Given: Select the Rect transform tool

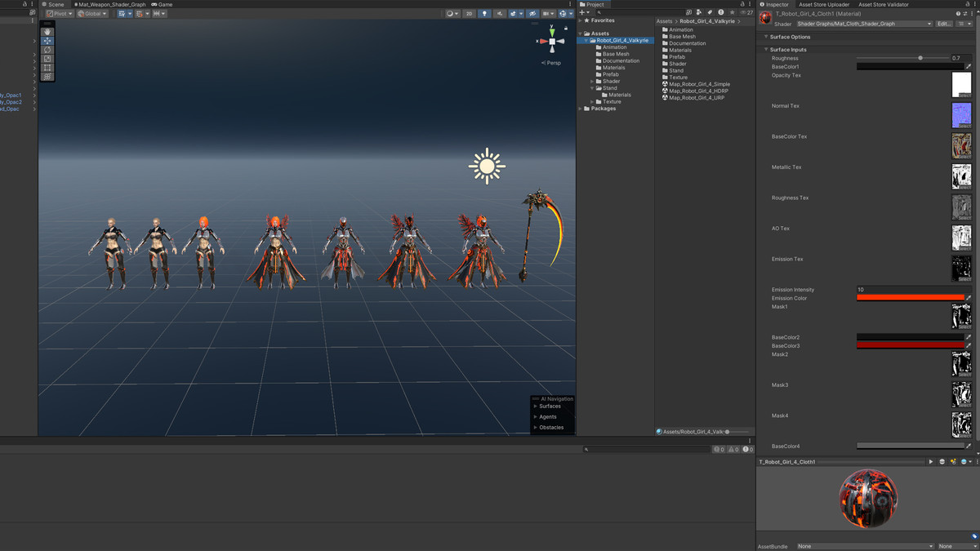Looking at the screenshot, I should point(47,68).
